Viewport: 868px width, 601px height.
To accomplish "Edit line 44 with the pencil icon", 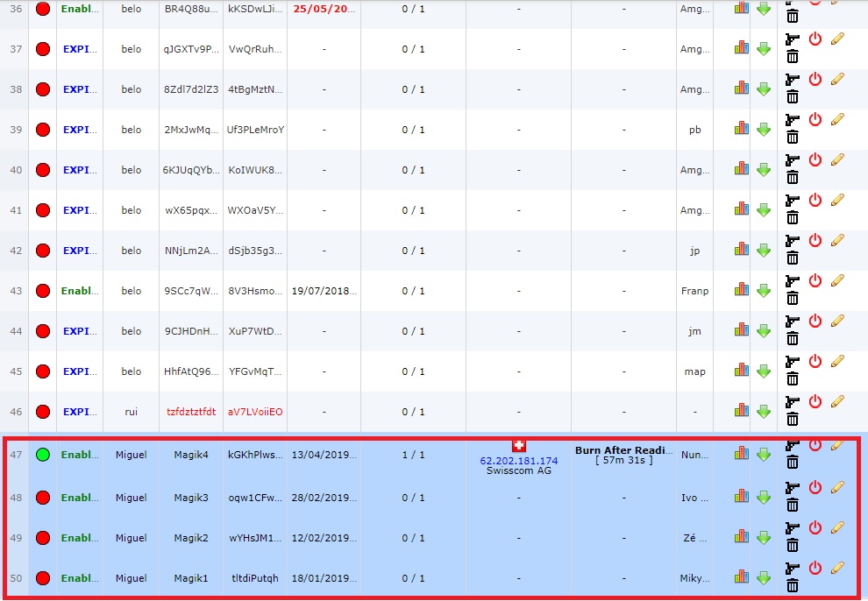I will (x=837, y=322).
